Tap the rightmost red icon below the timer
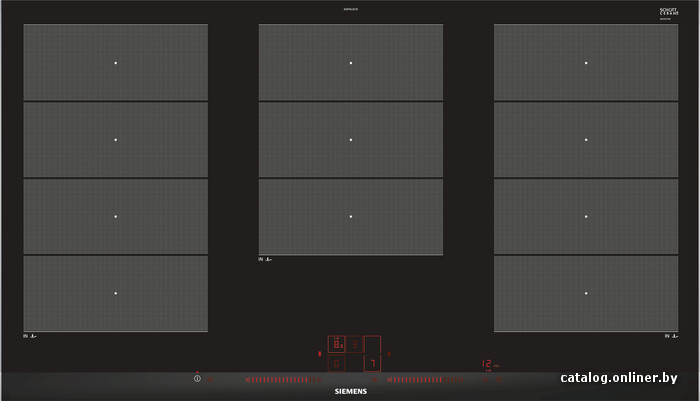Image resolution: width=700 pixels, height=401 pixels. 499,380
